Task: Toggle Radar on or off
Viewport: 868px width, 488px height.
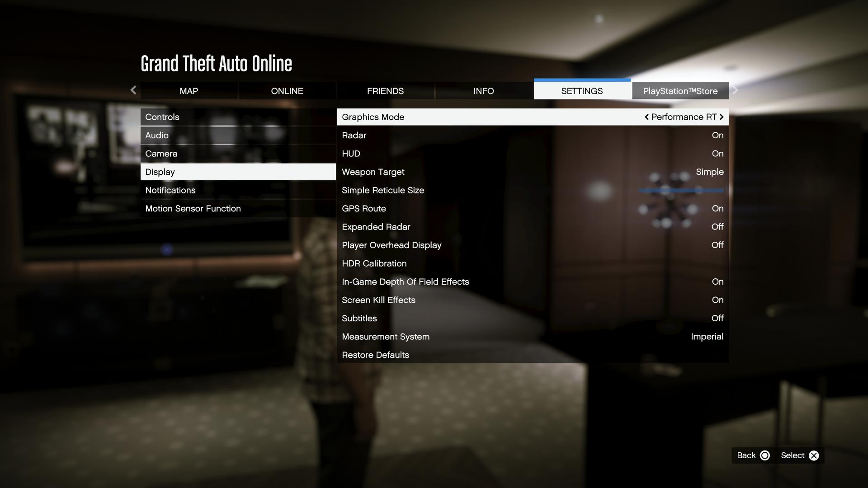Action: (x=533, y=135)
